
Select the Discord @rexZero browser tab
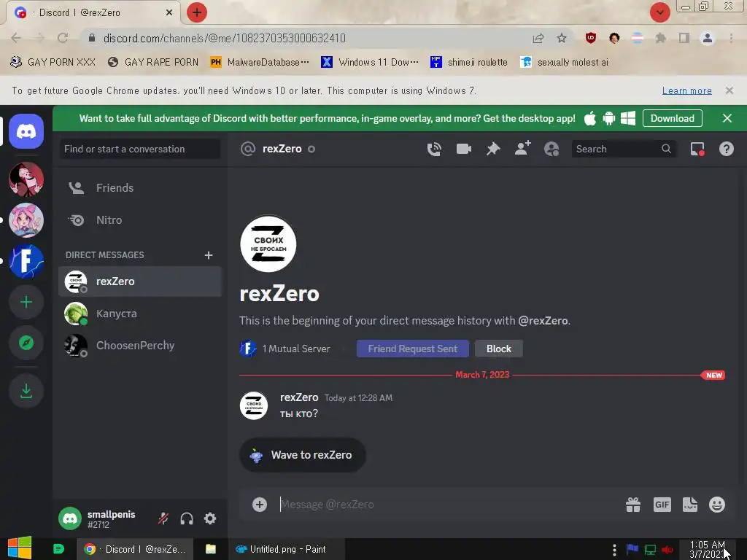pos(93,13)
